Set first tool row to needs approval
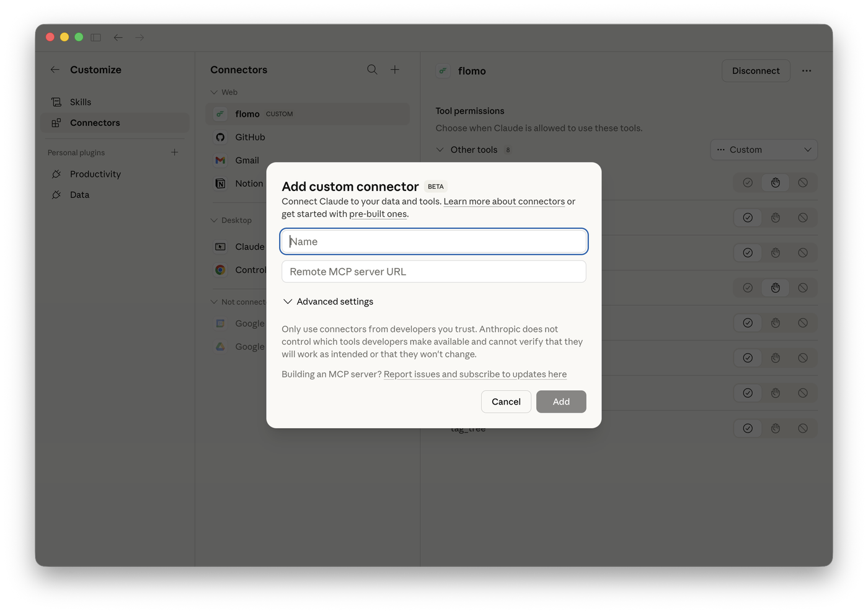Screen dimensions: 868x613 click(775, 182)
